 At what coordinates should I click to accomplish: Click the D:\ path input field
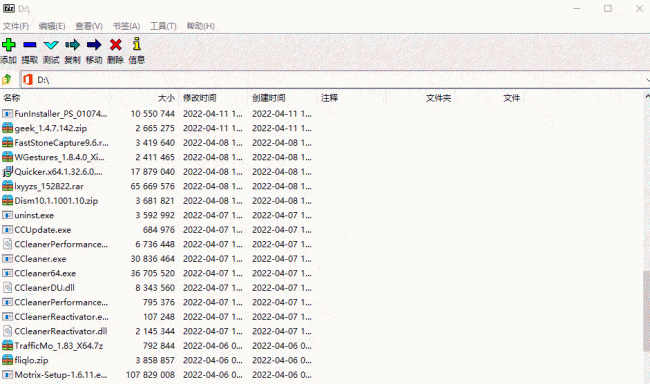click(334, 80)
